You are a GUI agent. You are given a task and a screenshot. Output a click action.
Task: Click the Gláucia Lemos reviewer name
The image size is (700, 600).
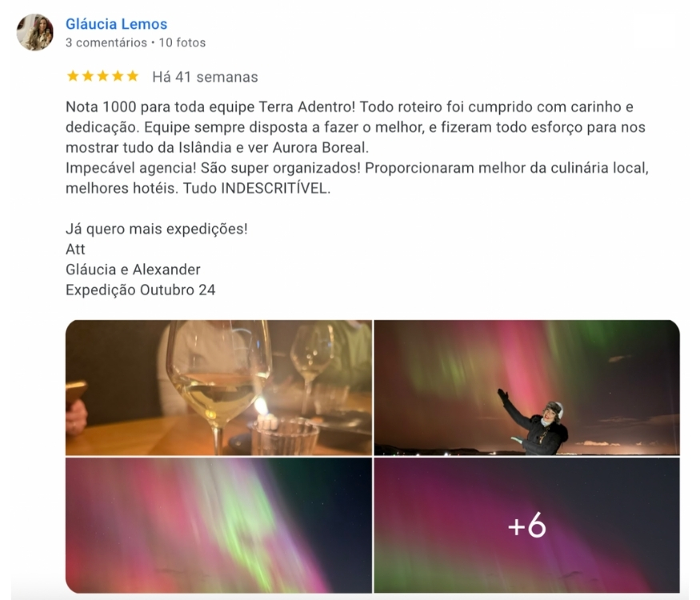(x=116, y=24)
